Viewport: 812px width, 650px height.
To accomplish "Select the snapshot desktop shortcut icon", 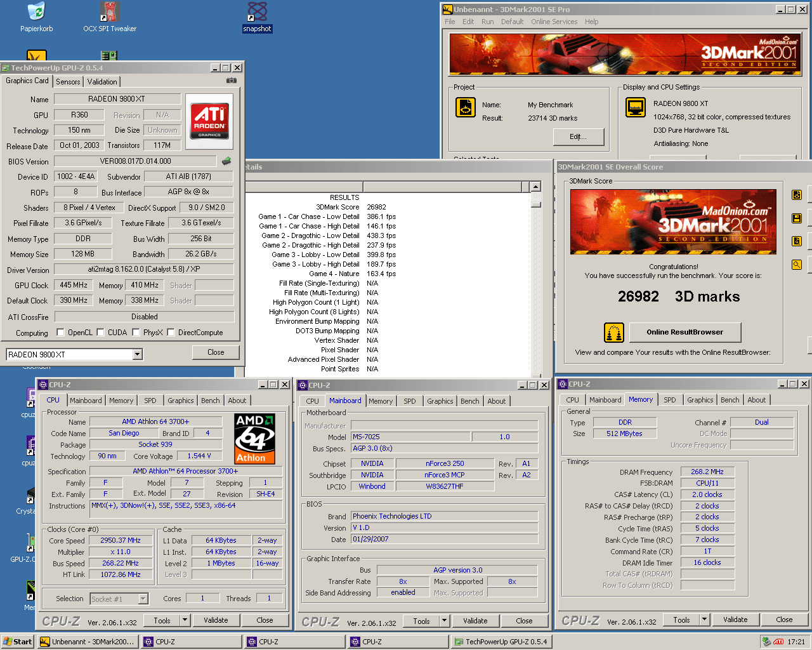I will 257,11.
